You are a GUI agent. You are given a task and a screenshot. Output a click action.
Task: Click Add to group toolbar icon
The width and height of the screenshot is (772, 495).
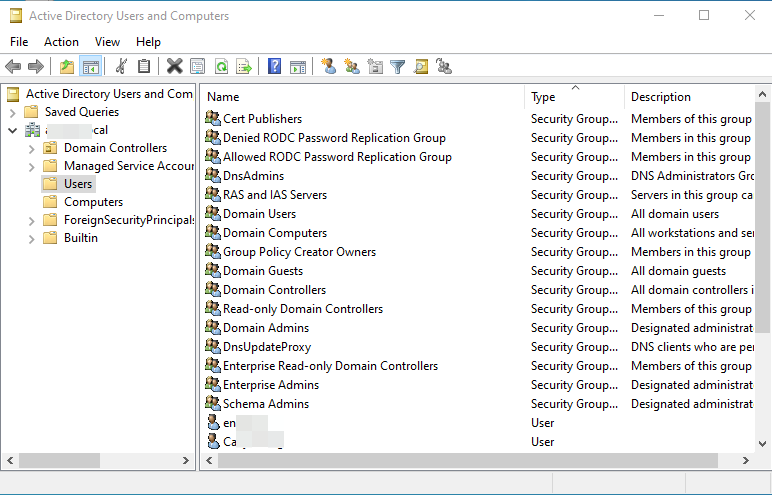pyautogui.click(x=444, y=66)
